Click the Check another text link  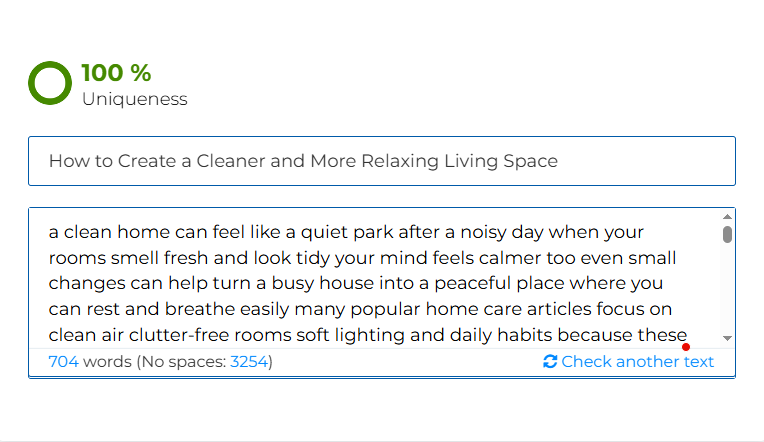(637, 362)
